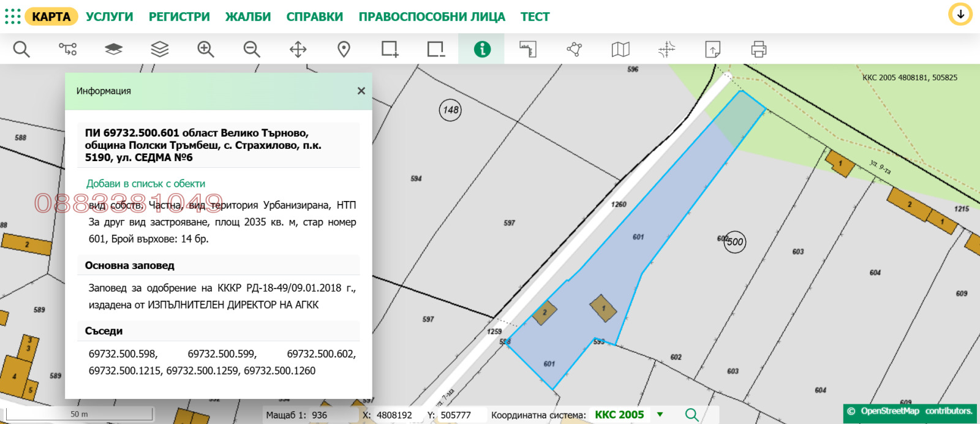Expand the yellow circled down-arrow button
This screenshot has height=424, width=980.
[x=960, y=15]
